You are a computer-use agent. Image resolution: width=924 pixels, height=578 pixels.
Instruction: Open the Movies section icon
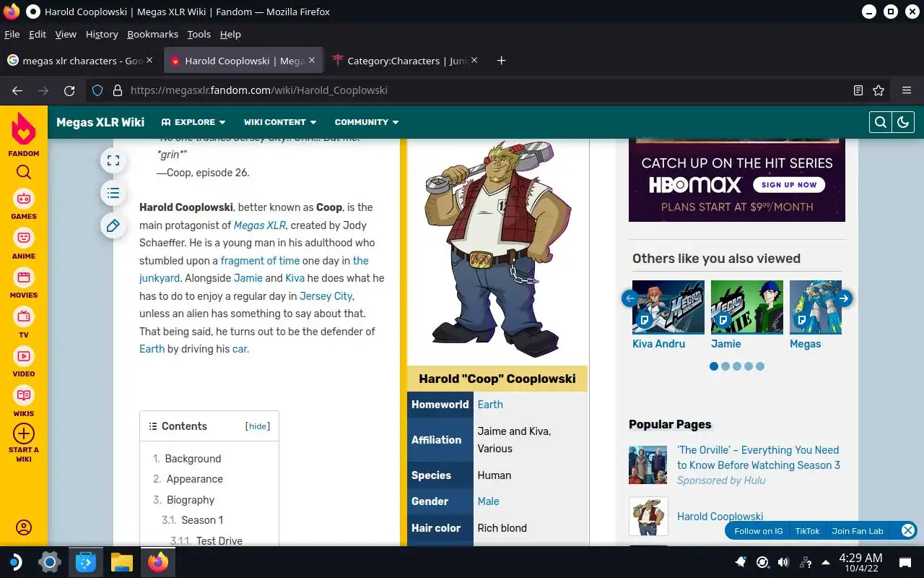click(24, 277)
